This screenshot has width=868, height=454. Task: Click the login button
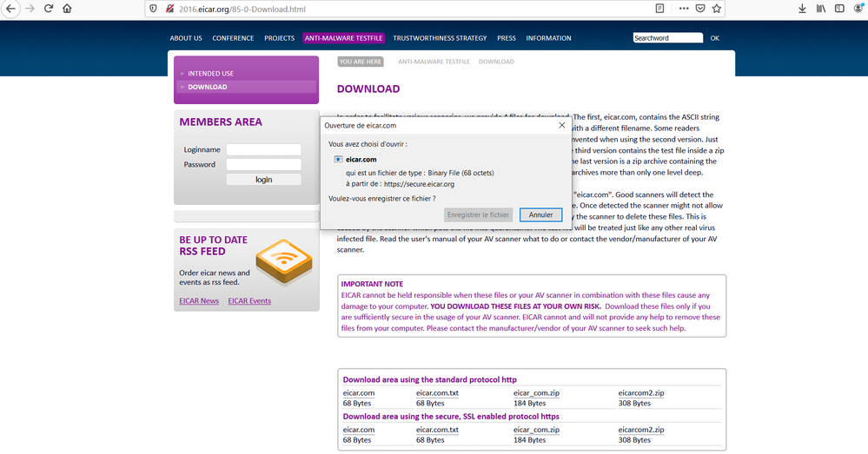pos(264,180)
